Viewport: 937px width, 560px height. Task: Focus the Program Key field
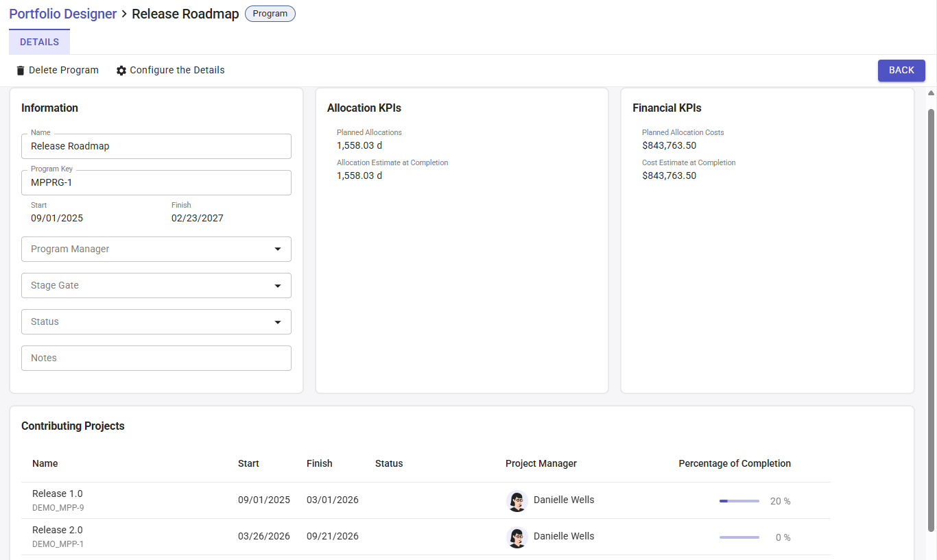click(156, 182)
